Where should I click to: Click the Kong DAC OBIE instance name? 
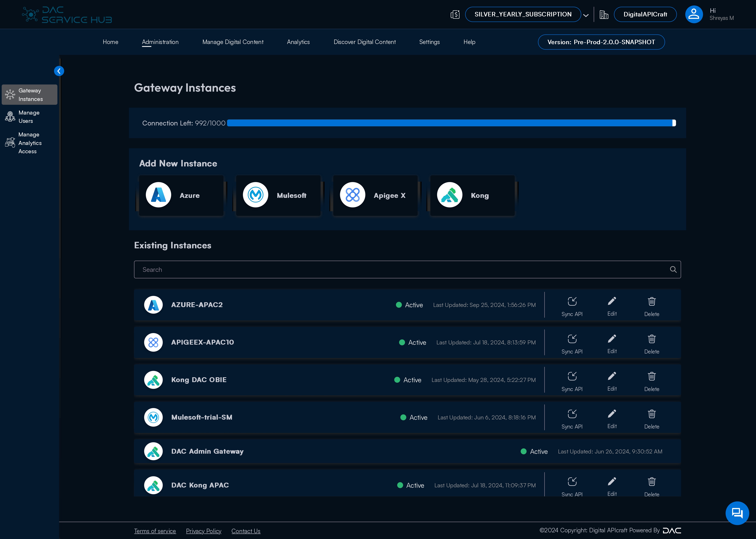199,380
